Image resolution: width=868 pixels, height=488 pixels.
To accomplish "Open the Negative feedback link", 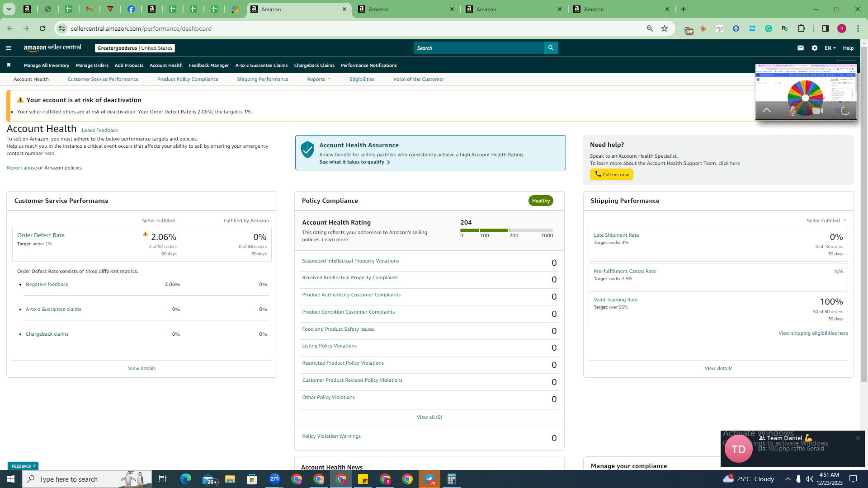I will 47,284.
